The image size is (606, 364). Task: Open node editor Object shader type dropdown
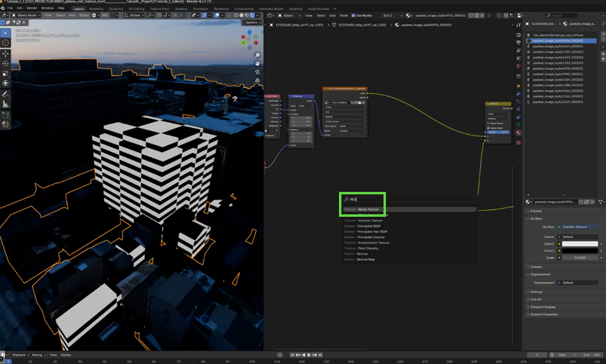(288, 16)
